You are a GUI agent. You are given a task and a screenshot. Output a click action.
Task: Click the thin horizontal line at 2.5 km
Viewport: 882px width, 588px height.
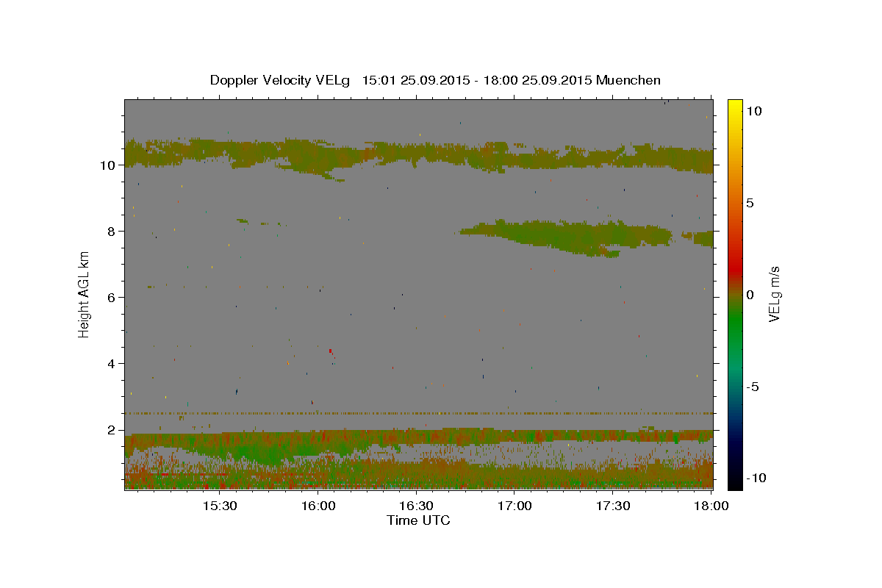click(x=418, y=413)
